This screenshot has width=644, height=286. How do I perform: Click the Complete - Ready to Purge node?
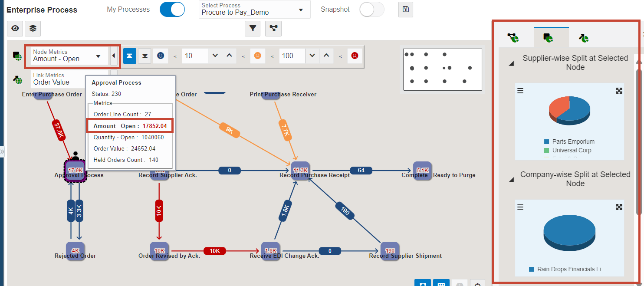[x=422, y=170]
